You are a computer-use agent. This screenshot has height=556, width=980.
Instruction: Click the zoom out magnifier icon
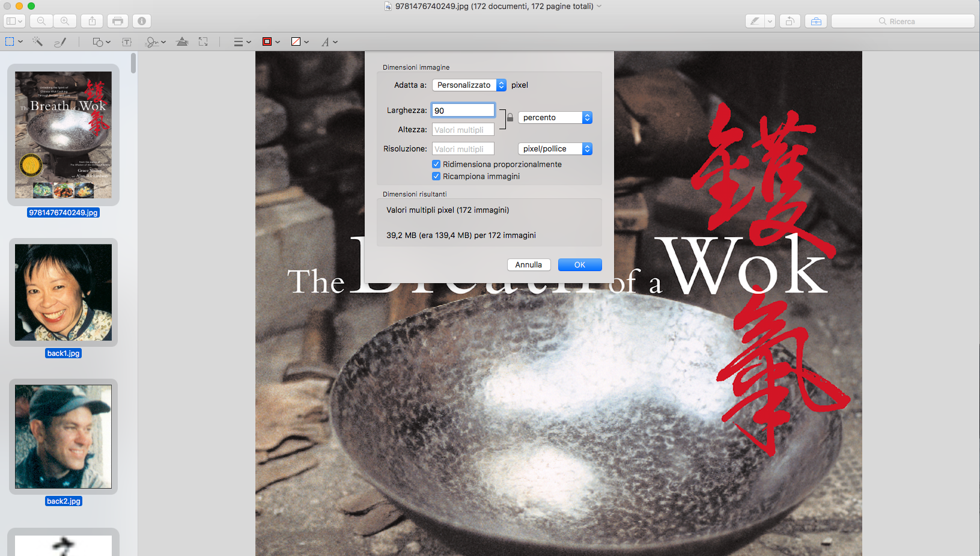coord(41,21)
